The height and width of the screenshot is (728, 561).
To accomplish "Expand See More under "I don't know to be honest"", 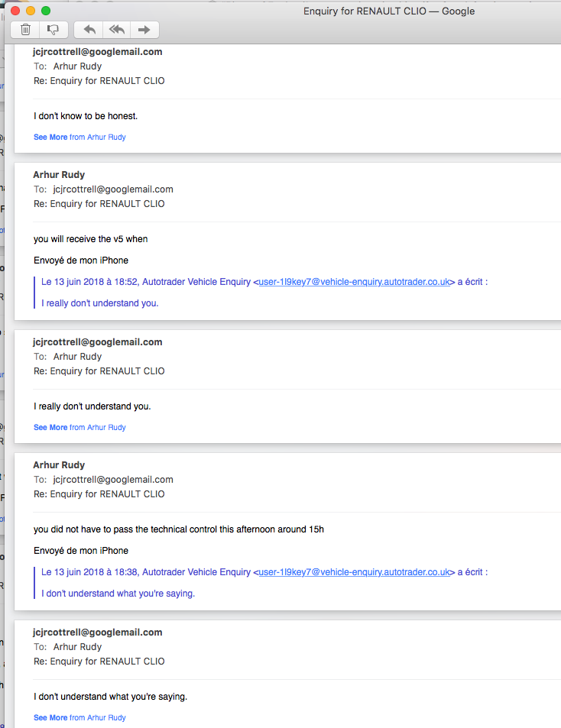I will (x=50, y=138).
